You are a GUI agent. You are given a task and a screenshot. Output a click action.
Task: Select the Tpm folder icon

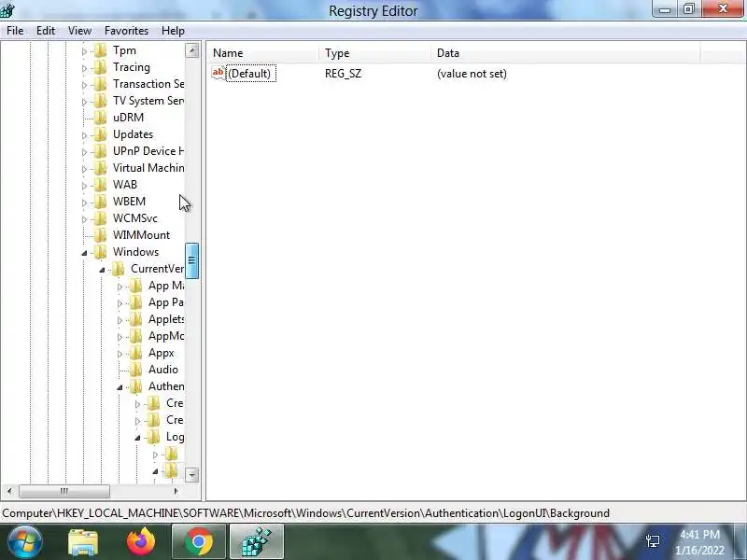click(101, 50)
